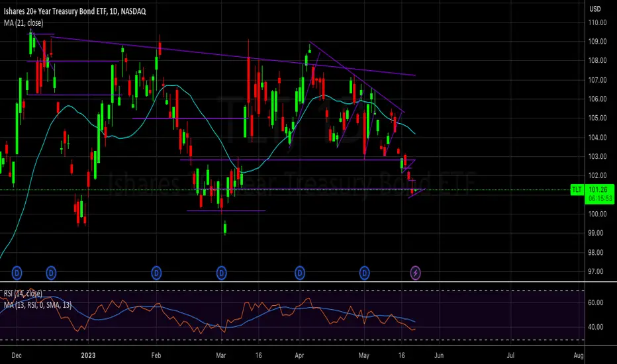Image resolution: width=617 pixels, height=364 pixels.
Task: Select the MA (21, close) indicator label
Action: point(24,23)
